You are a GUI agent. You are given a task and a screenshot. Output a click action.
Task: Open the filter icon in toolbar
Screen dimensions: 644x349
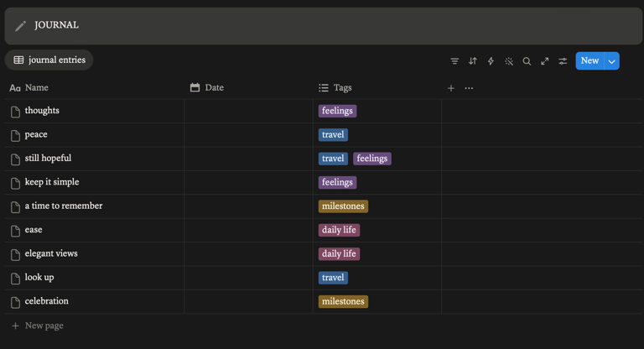[454, 61]
